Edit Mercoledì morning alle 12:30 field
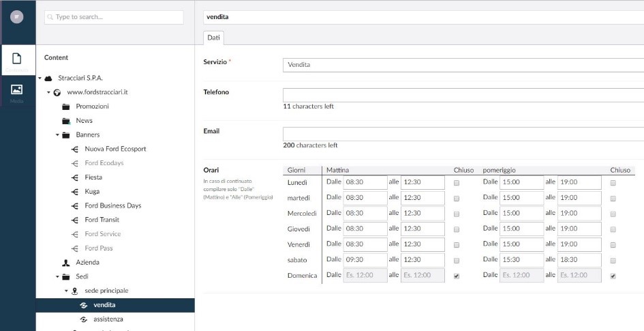 pyautogui.click(x=423, y=214)
